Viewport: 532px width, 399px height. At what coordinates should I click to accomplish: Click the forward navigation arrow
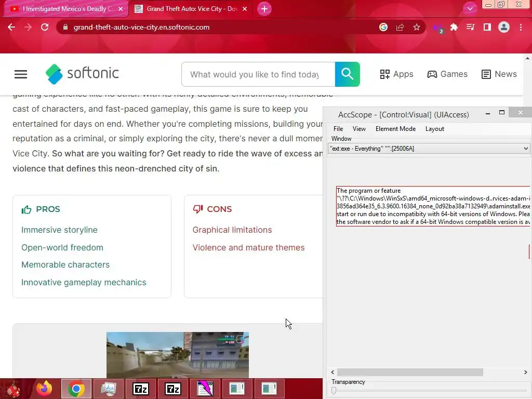tap(28, 27)
